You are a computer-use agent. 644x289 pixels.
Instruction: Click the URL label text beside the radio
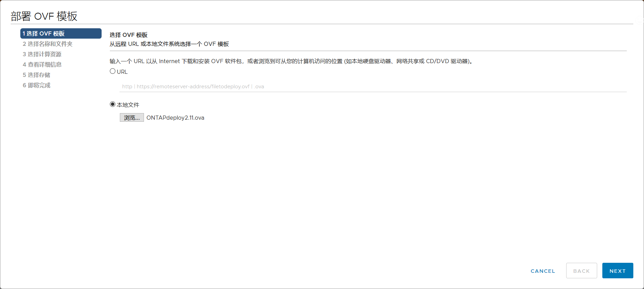[122, 72]
